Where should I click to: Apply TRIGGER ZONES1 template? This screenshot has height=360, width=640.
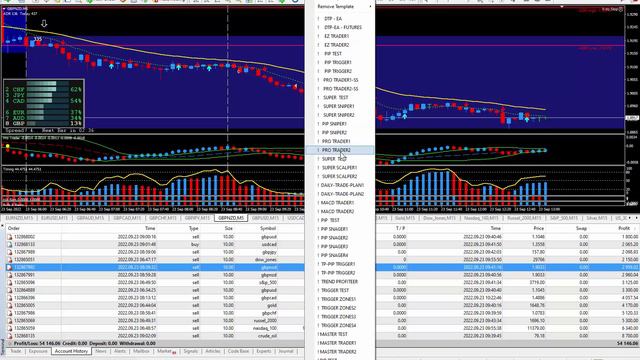click(x=340, y=299)
